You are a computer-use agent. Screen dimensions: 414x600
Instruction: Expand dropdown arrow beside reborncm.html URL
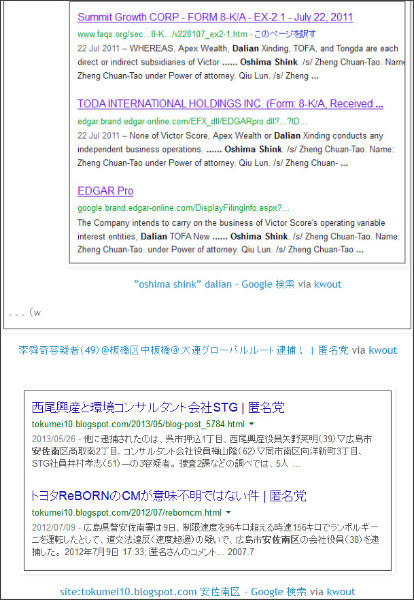click(228, 512)
